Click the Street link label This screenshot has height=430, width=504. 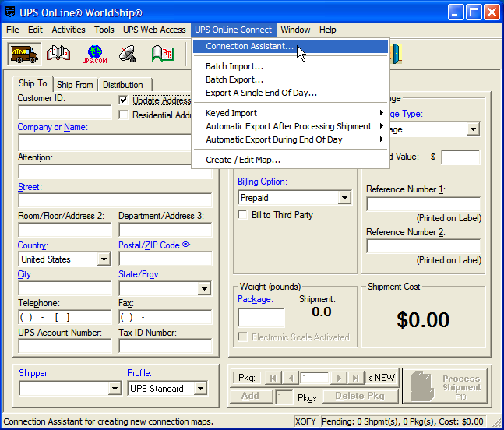tap(29, 187)
